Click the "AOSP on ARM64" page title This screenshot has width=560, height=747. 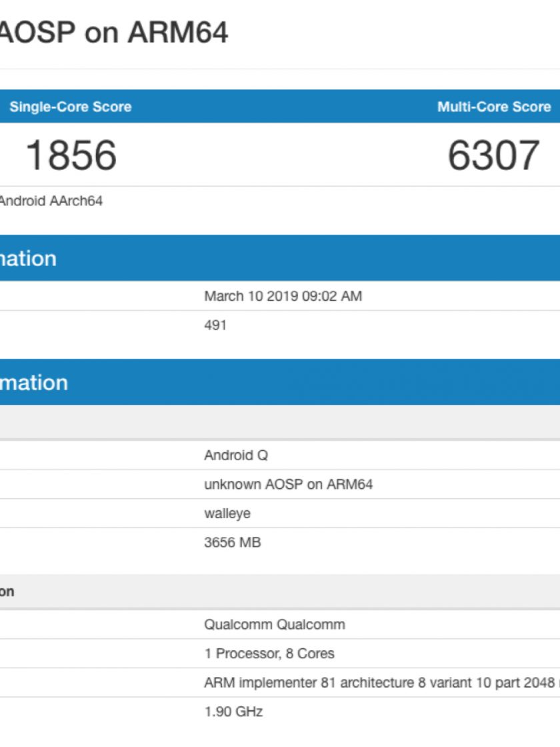coord(113,31)
